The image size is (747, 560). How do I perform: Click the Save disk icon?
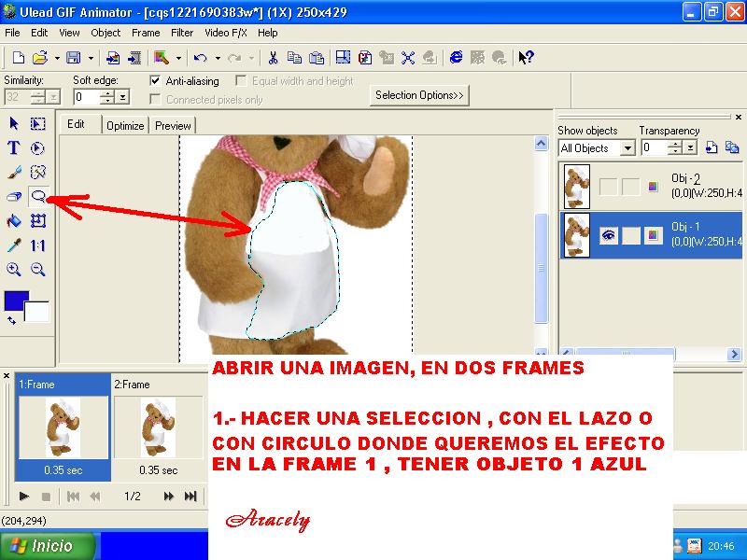[74, 58]
